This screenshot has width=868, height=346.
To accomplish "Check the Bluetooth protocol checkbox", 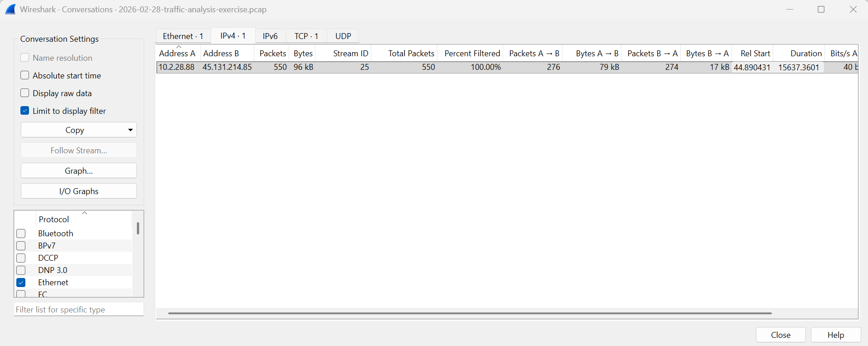I will point(21,234).
